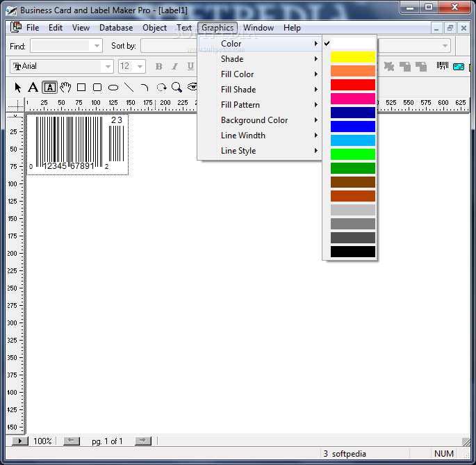
Task: Choose the dark navy blue swatch
Action: tap(352, 113)
